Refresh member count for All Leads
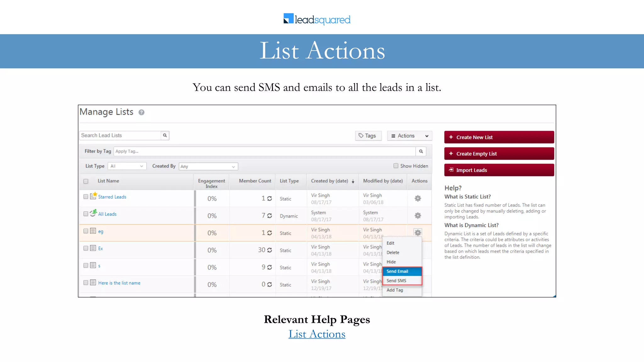Image resolution: width=644 pixels, height=362 pixels. 269,216
